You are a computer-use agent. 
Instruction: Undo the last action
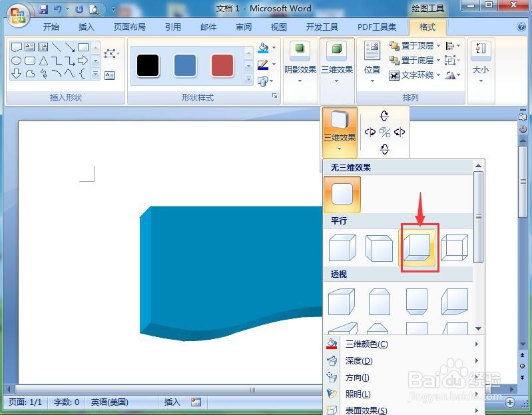[x=57, y=9]
